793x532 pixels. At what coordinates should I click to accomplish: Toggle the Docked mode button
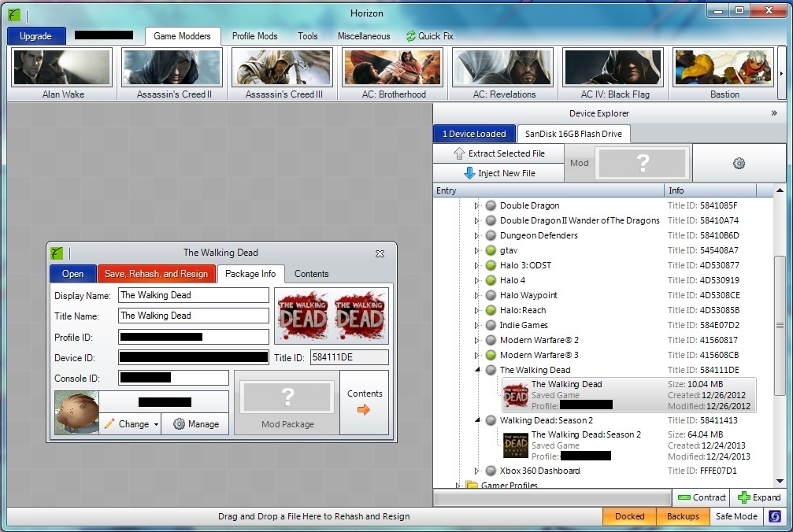(x=630, y=516)
